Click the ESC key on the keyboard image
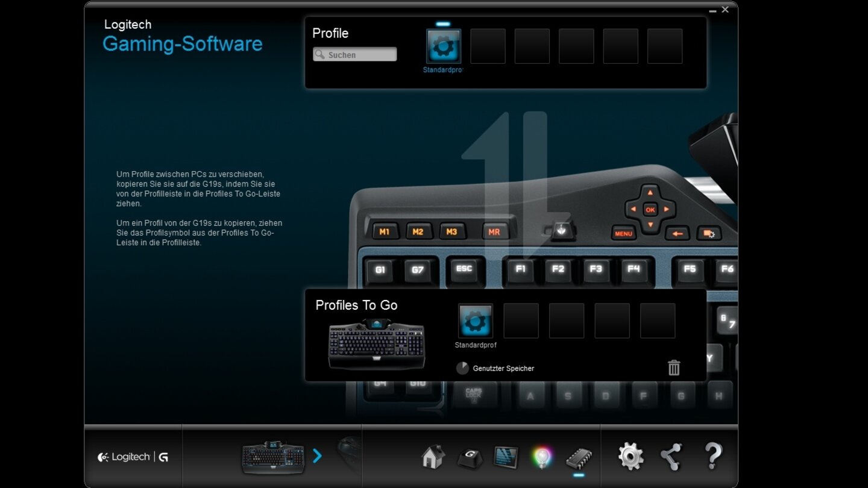868x488 pixels. [x=464, y=269]
